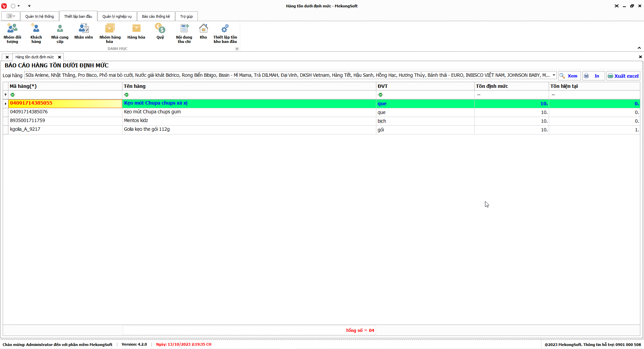Click the gói unit cell for Golia
Screen dimensions: 644x349
pos(425,129)
